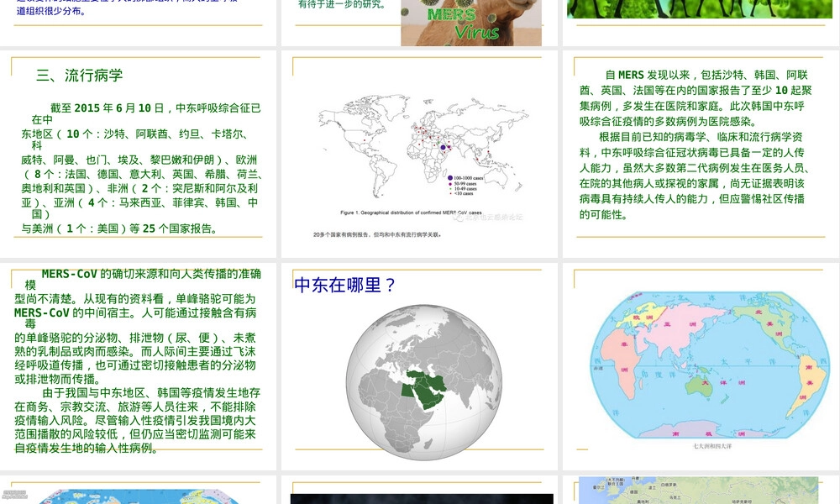Click the green highlighted Middle East region on globe

click(x=423, y=388)
